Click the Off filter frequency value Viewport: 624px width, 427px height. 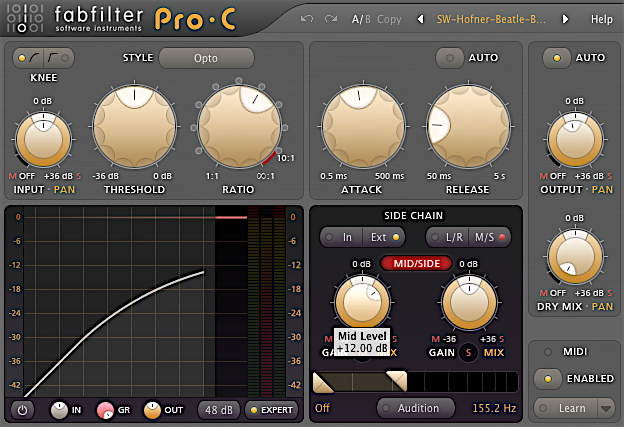coord(322,408)
